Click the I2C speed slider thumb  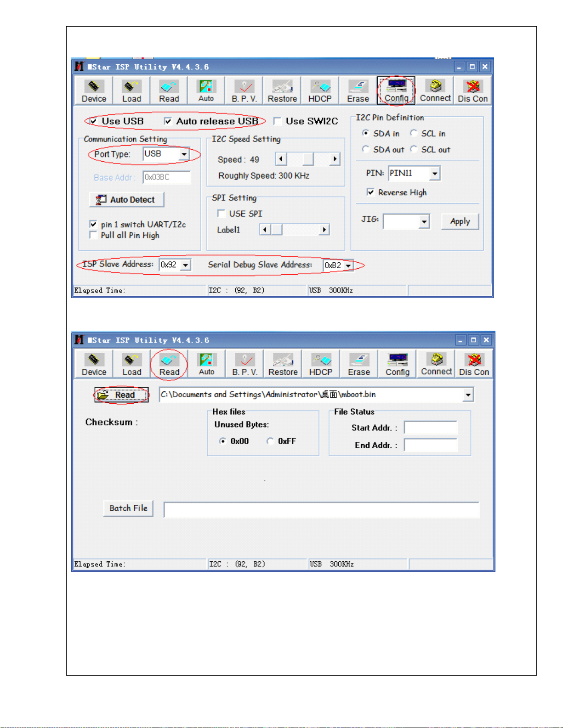(x=308, y=159)
